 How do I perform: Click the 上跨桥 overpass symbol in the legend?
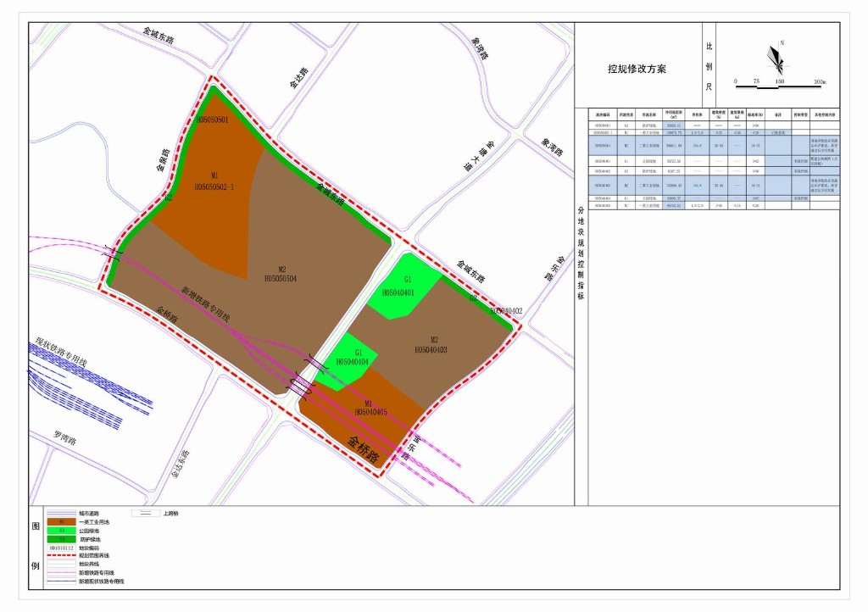coord(146,514)
